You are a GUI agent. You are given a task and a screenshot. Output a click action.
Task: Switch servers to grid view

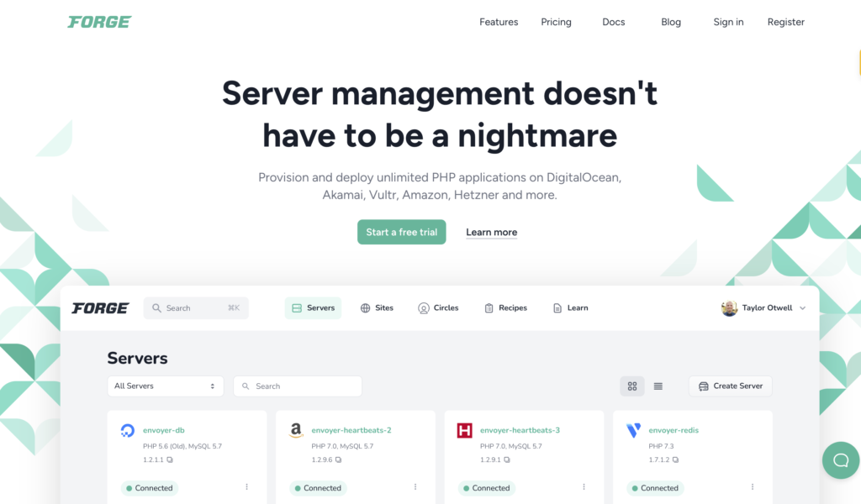click(632, 386)
